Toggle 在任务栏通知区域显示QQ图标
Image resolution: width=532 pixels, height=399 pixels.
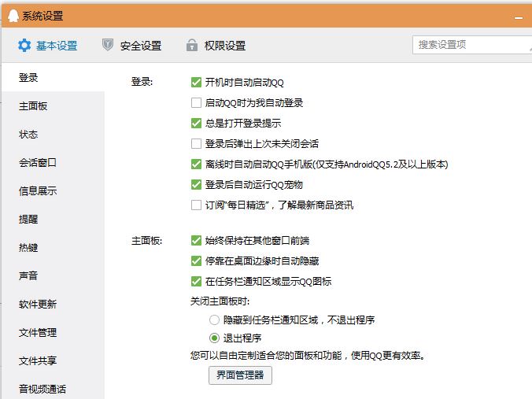[x=196, y=281]
